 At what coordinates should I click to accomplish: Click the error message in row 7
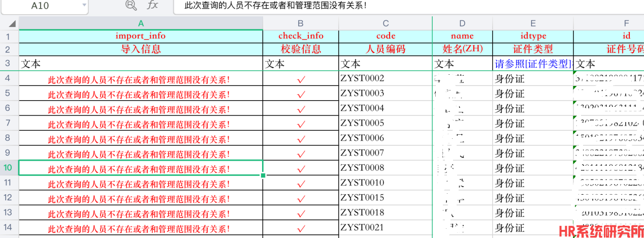click(x=139, y=124)
